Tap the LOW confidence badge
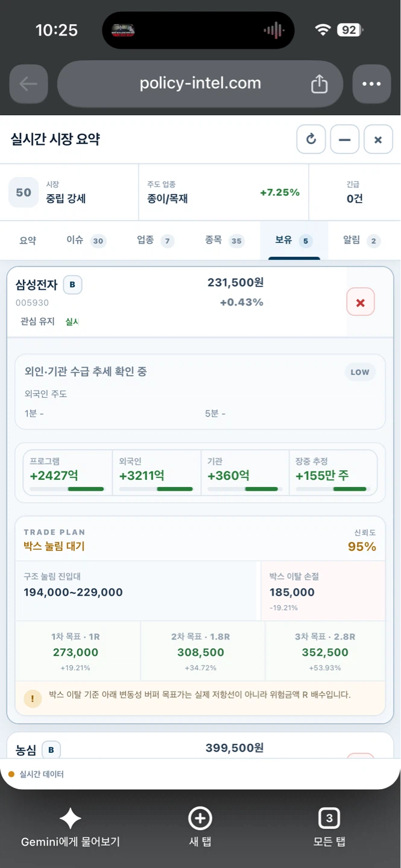This screenshot has width=401, height=868. click(360, 372)
